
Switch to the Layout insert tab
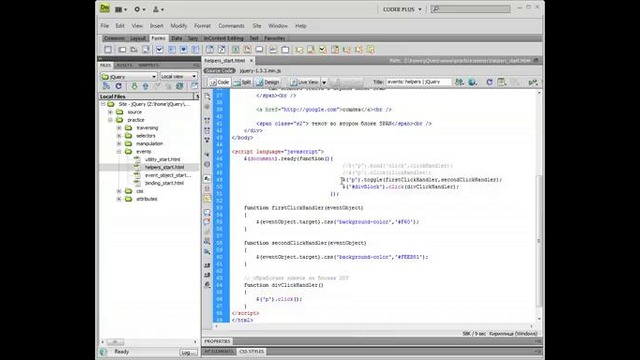point(138,38)
